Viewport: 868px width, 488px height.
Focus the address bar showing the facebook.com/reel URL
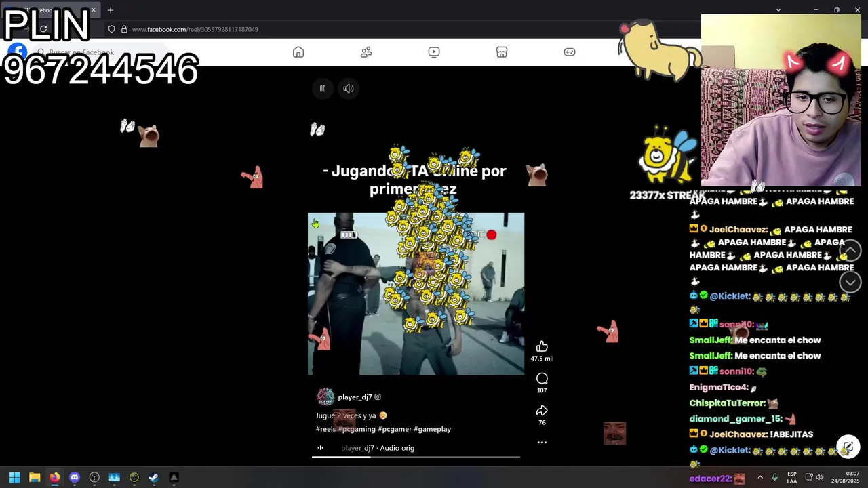point(195,29)
